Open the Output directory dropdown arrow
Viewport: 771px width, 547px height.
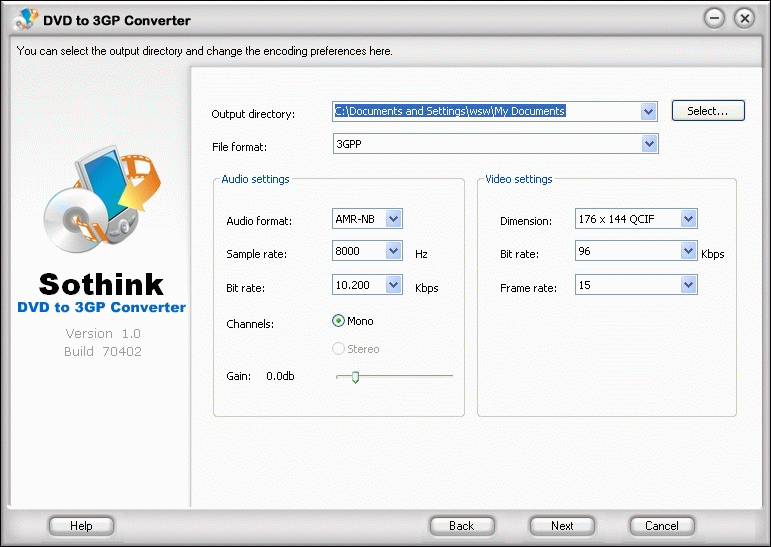coord(649,112)
